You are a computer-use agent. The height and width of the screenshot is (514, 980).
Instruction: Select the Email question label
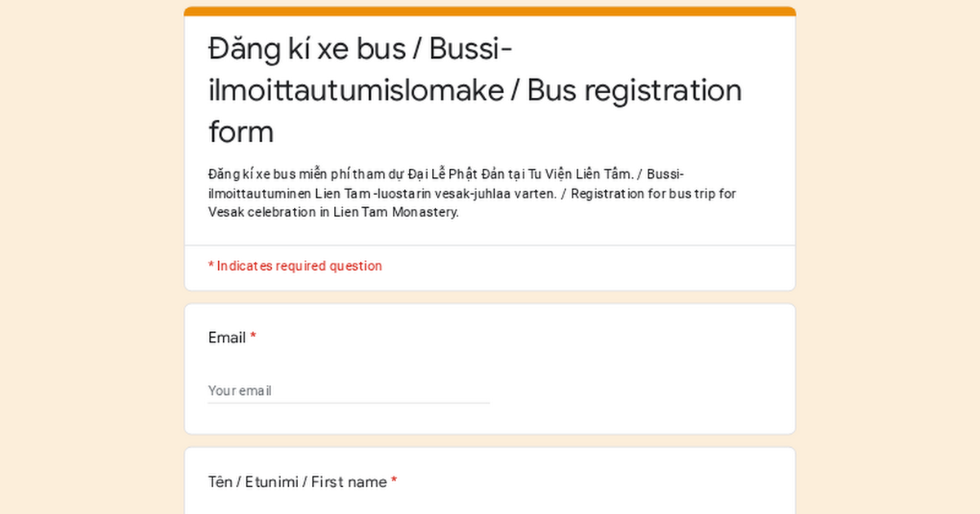click(x=227, y=338)
